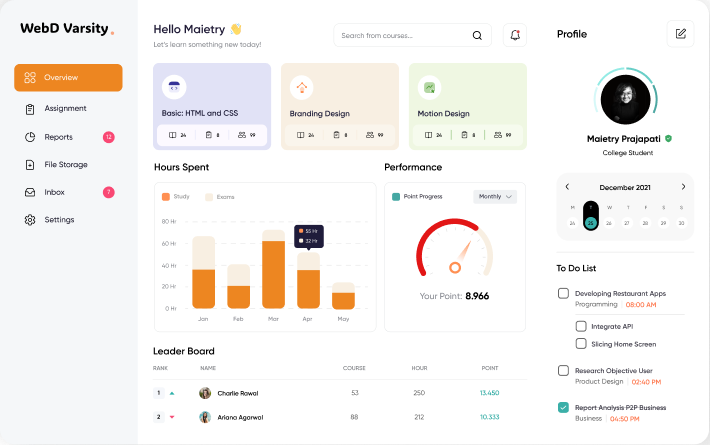Click the Inbox notification badge 7
The height and width of the screenshot is (445, 710).
click(109, 192)
